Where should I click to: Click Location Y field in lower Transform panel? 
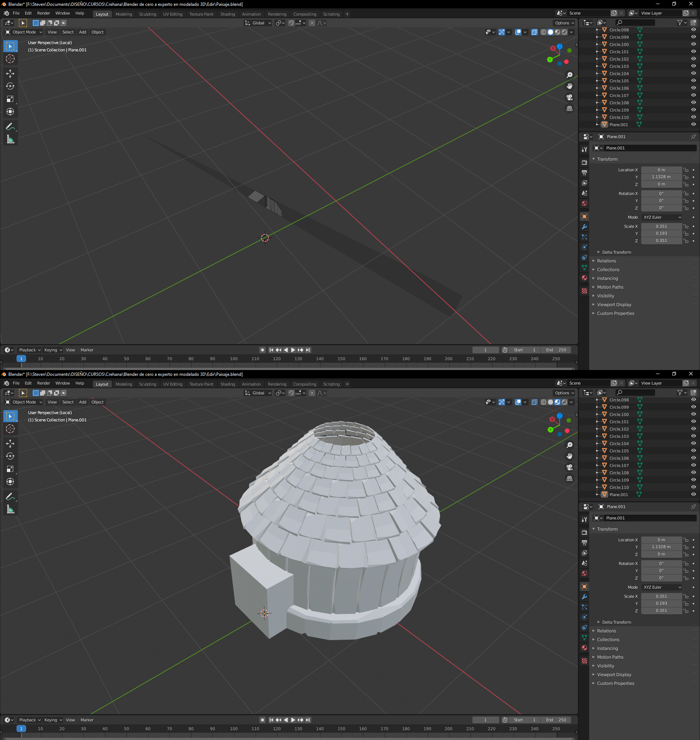661,547
